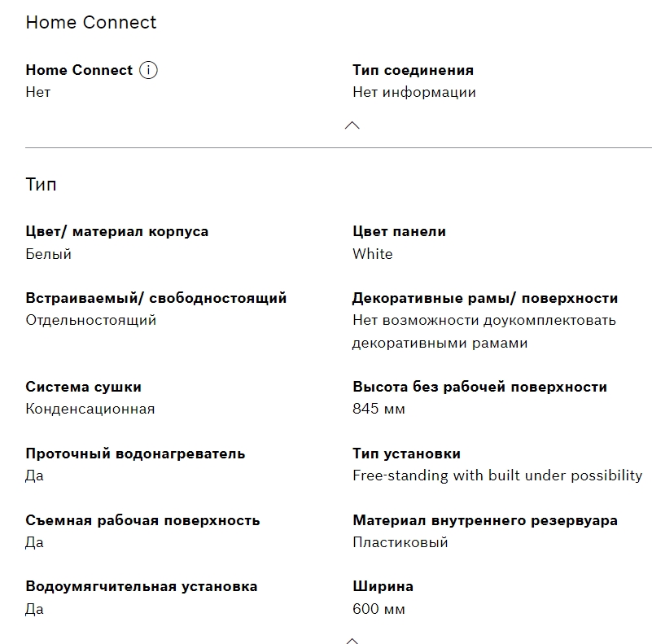Image resolution: width=652 pixels, height=644 pixels.
Task: Click the Нет информации value text
Action: [x=414, y=92]
